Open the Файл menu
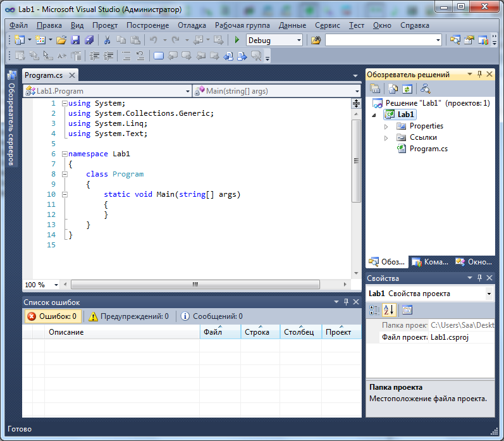 pos(18,25)
